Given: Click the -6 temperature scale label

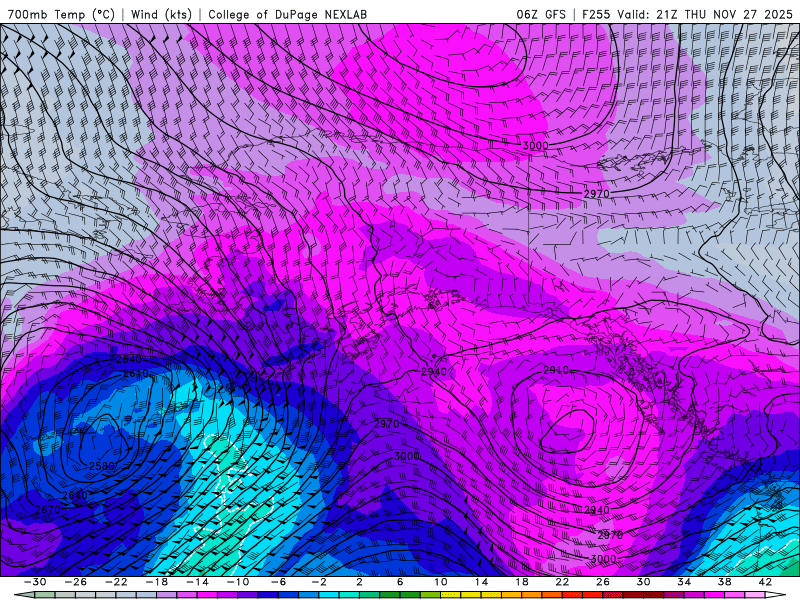Looking at the screenshot, I should pos(279,582).
